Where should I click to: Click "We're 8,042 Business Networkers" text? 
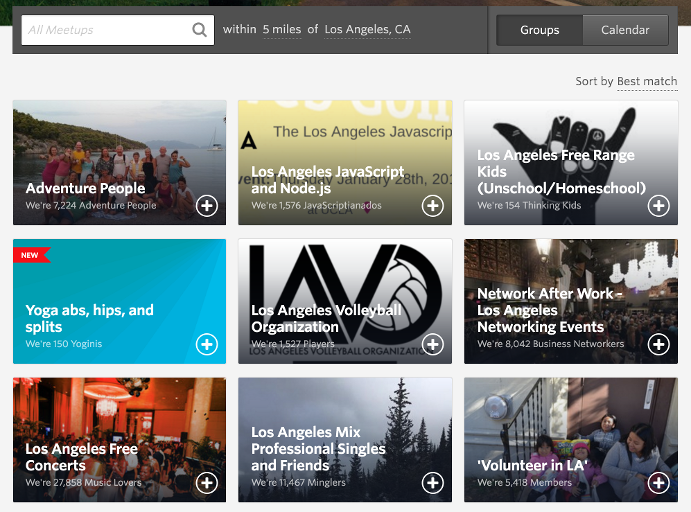tap(550, 344)
